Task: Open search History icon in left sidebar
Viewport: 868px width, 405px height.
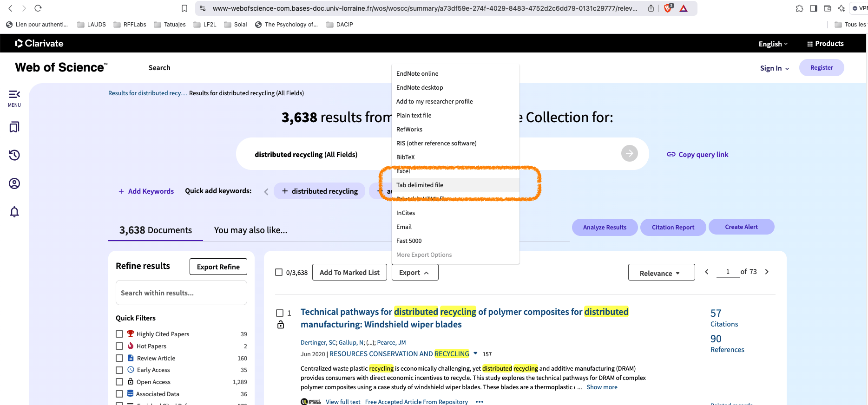Action: 14,155
